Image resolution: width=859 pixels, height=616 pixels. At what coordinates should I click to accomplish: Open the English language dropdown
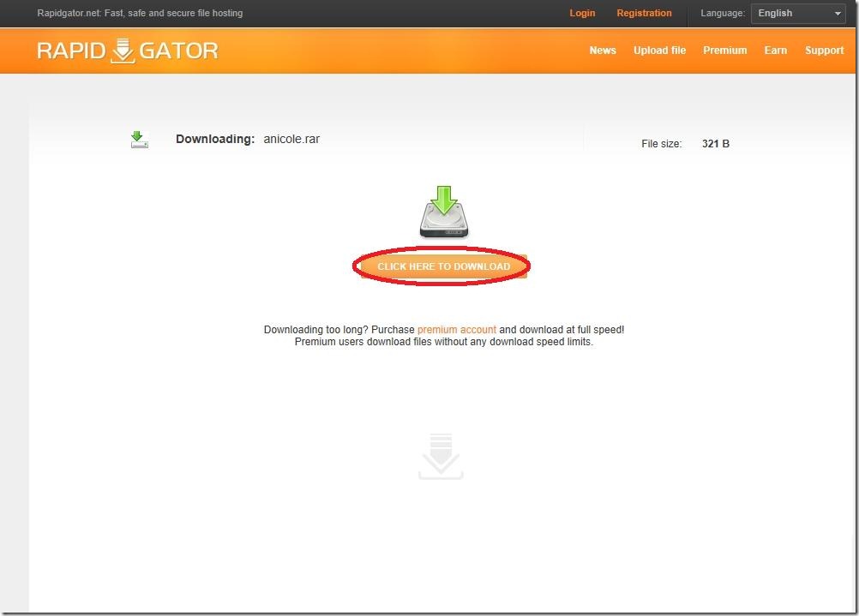coord(797,13)
